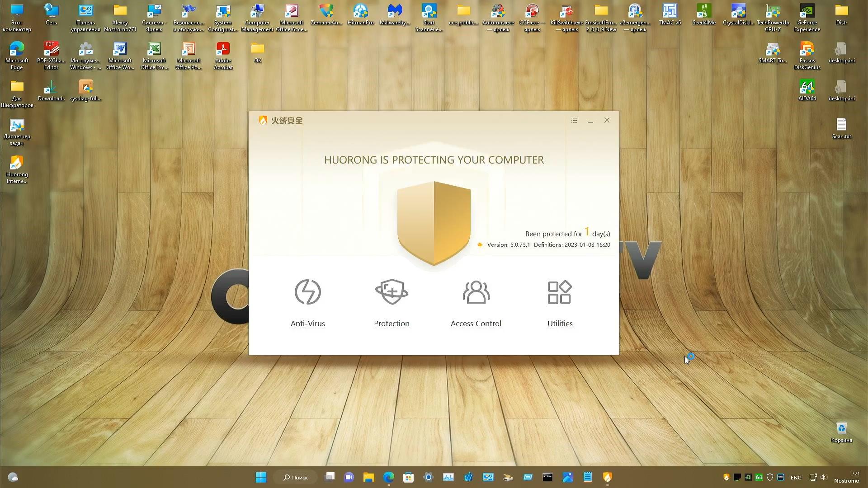This screenshot has height=488, width=868.
Task: Open the Windows Start menu
Action: [261, 477]
